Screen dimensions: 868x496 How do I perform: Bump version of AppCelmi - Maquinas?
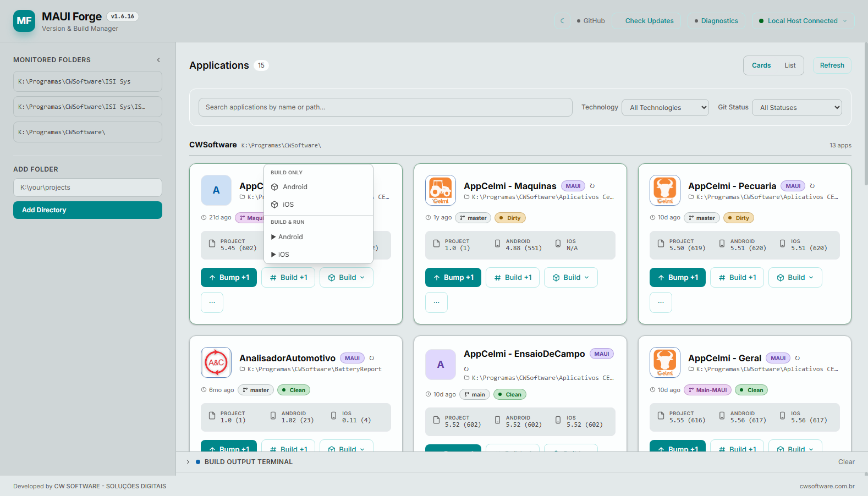click(453, 278)
